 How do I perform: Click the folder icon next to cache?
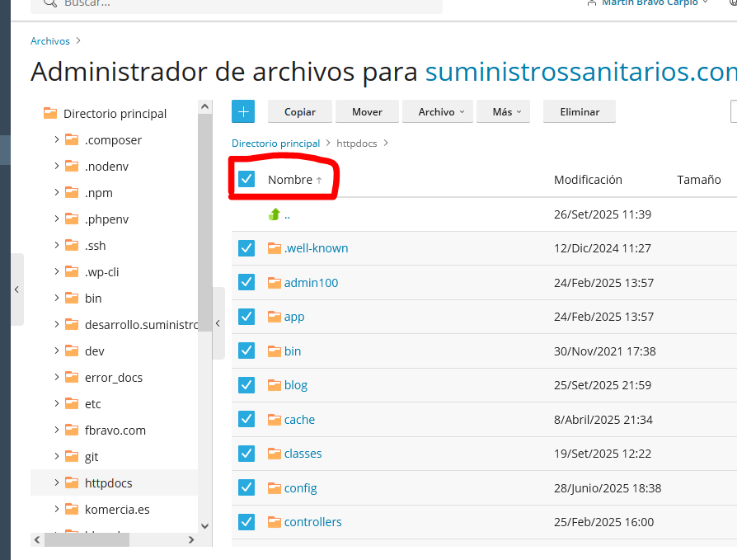pyautogui.click(x=275, y=419)
